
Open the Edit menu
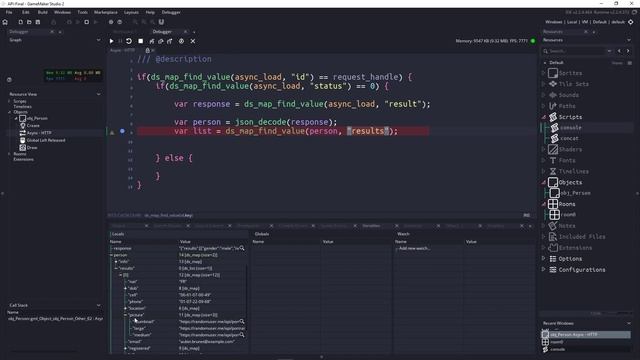pos(26,12)
